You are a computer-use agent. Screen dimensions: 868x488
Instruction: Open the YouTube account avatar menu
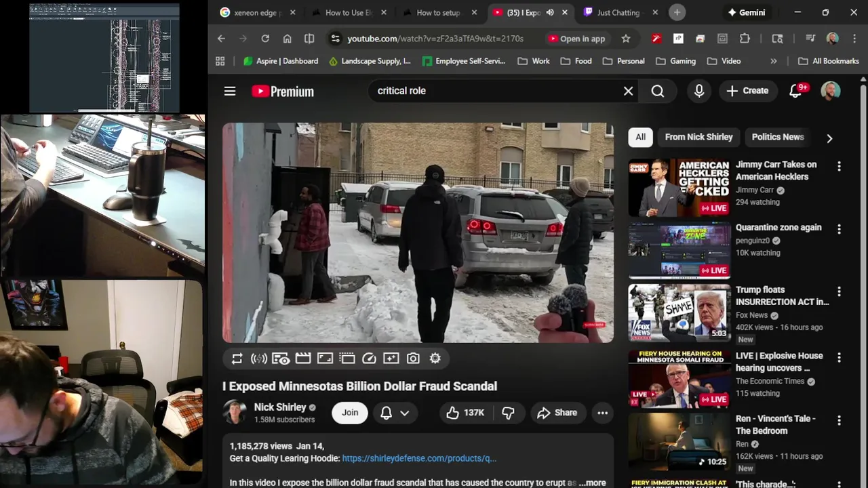pos(831,91)
